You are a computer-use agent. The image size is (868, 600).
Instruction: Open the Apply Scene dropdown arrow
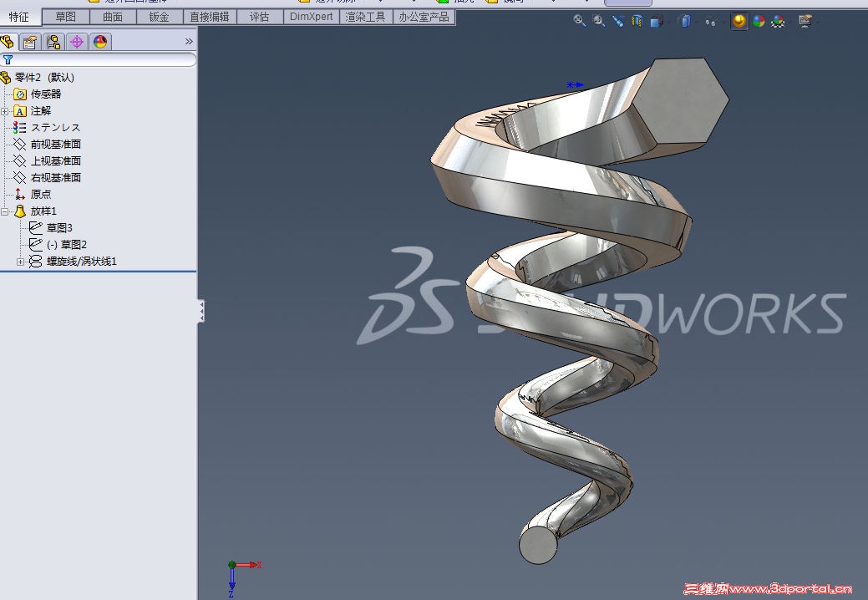tap(790, 22)
